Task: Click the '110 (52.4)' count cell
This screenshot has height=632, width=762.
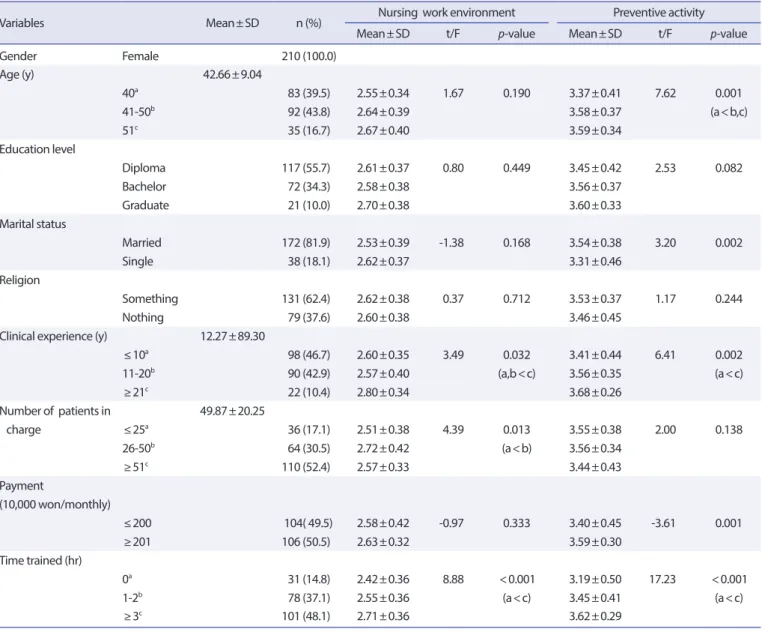Action: [306, 467]
